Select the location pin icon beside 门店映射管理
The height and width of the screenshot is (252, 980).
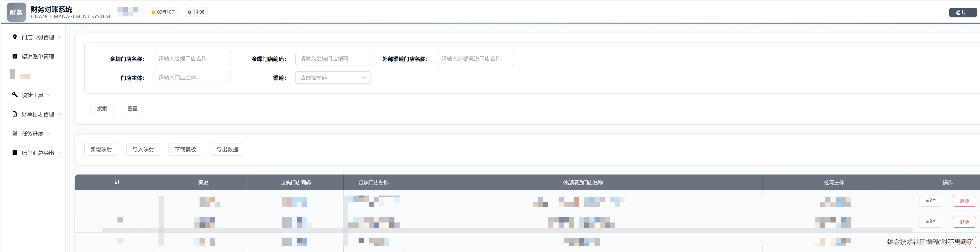[15, 37]
